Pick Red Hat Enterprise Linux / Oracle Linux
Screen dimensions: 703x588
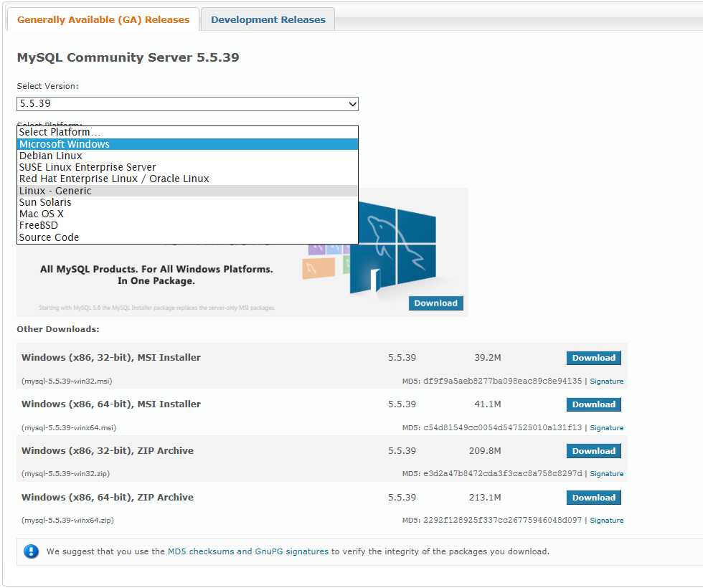point(187,179)
